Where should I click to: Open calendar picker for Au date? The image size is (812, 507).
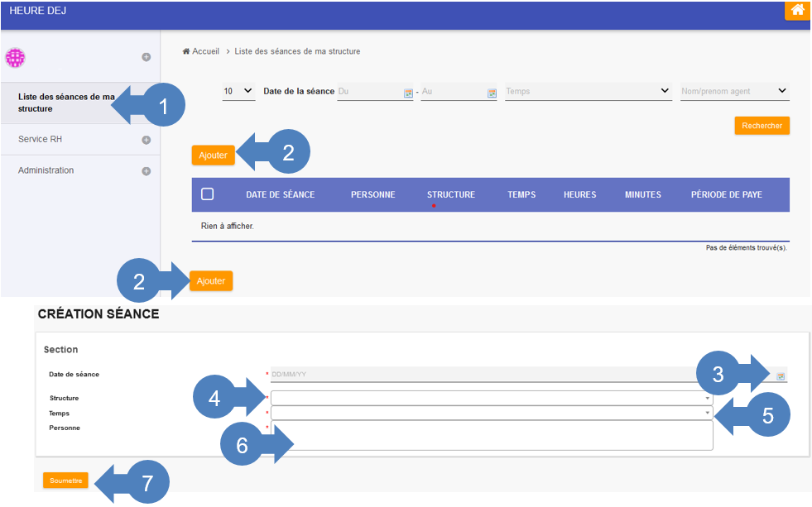[492, 93]
